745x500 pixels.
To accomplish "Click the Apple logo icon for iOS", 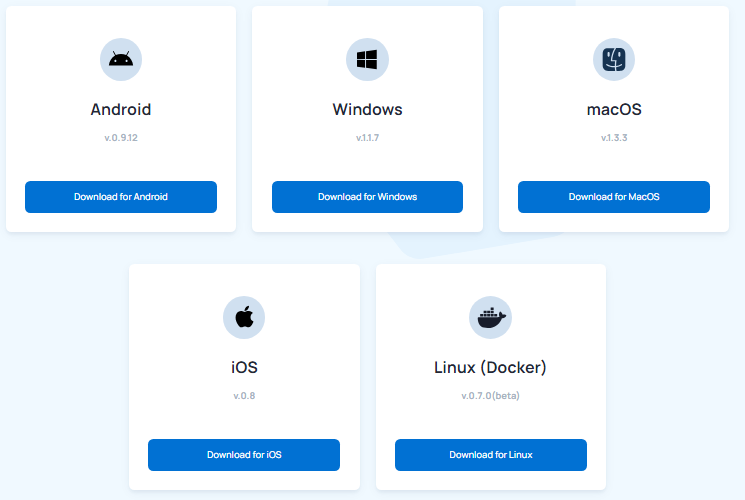I will [244, 317].
